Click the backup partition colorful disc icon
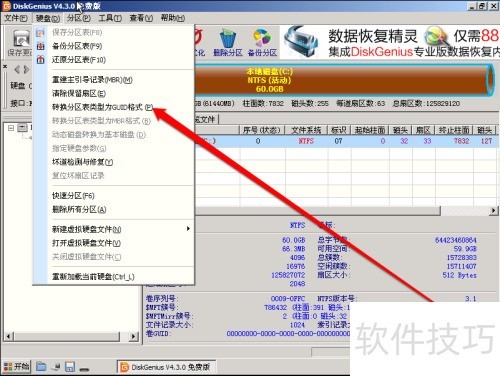 (x=262, y=38)
